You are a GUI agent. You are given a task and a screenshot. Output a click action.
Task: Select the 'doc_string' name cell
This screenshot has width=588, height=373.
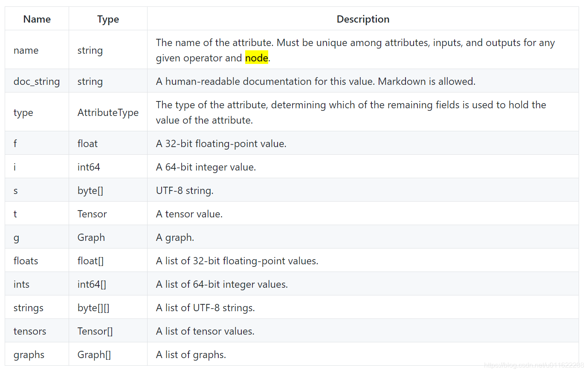click(x=37, y=81)
